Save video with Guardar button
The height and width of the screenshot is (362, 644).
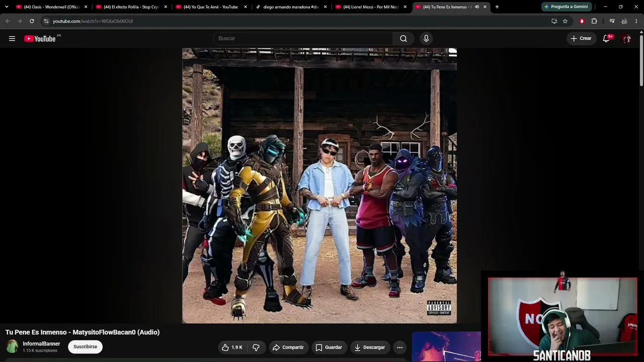(x=329, y=347)
